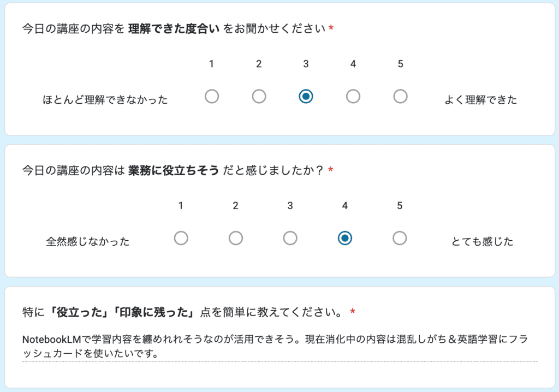Select rating 2 on the usefulness scale
559x392 pixels.
[235, 238]
